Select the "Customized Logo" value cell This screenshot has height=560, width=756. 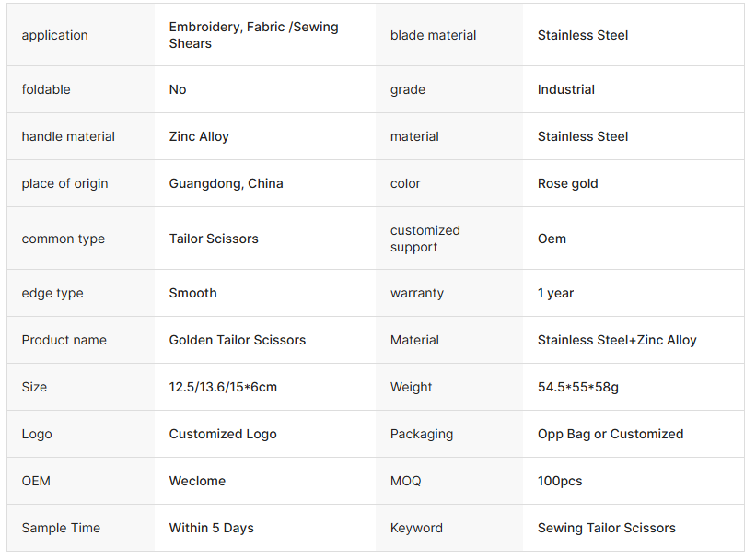(x=223, y=434)
